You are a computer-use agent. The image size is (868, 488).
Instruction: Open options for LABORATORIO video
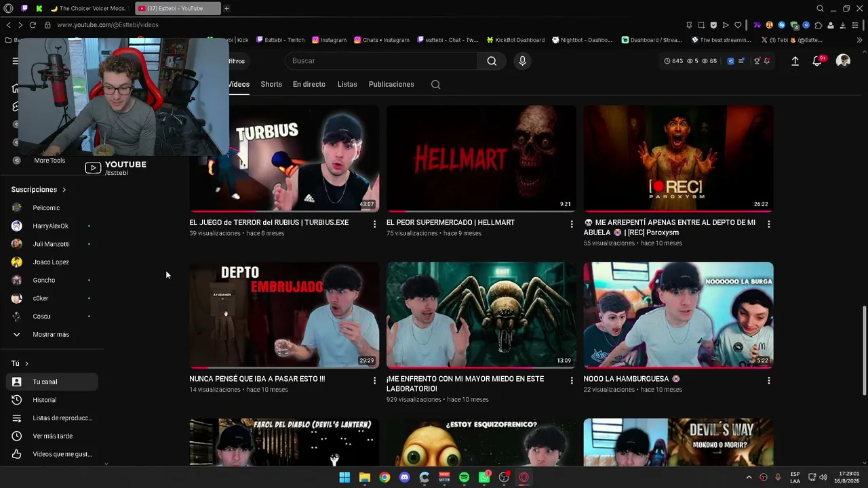[572, 381]
